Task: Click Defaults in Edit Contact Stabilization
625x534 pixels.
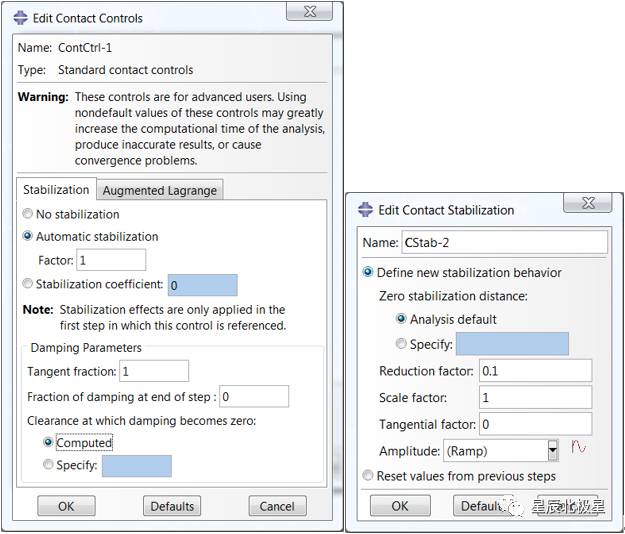Action: tap(482, 506)
